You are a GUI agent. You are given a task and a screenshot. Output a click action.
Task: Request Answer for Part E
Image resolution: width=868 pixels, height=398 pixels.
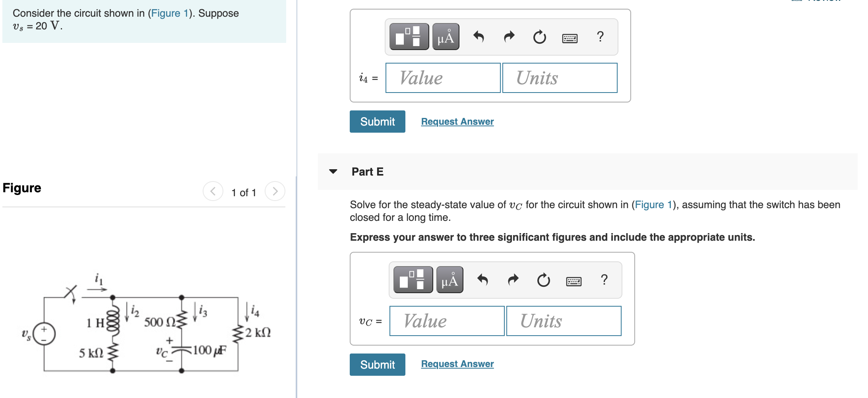[x=457, y=363]
